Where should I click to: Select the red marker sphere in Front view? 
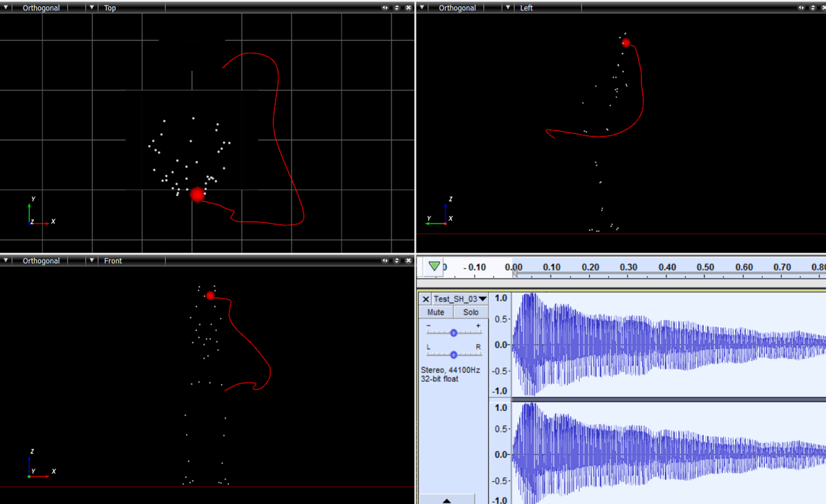210,296
